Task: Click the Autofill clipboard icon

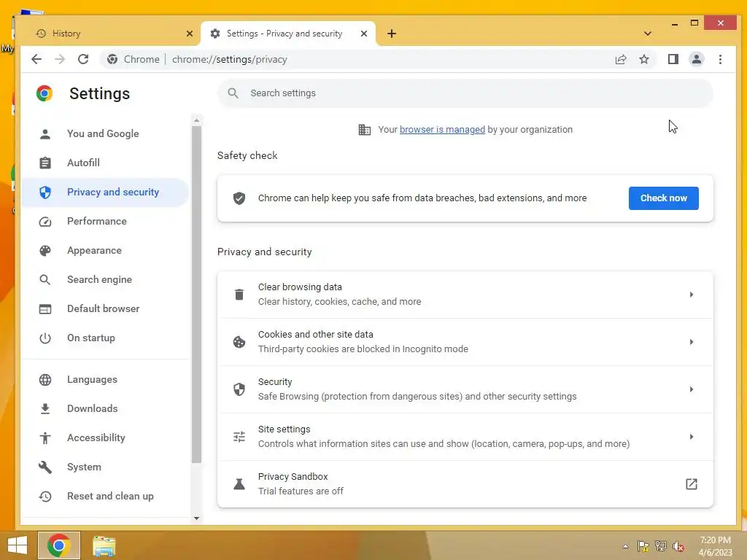Action: tap(45, 163)
